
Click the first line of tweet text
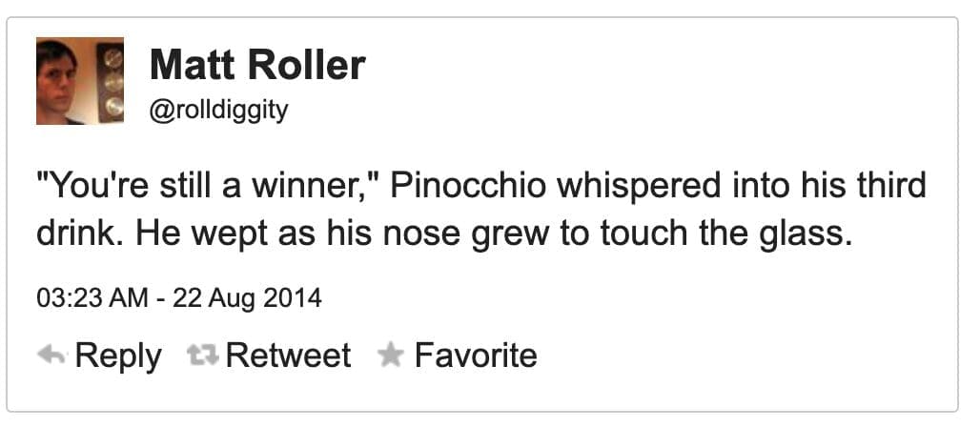[x=480, y=185]
